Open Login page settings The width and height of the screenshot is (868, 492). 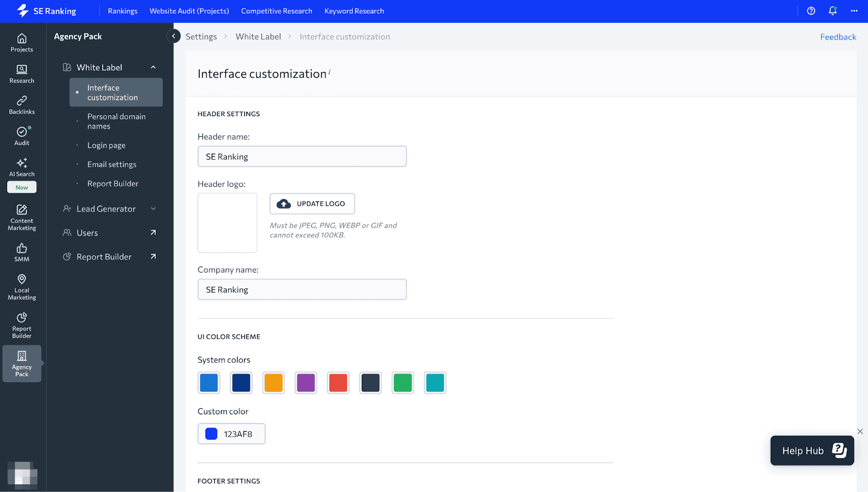tap(106, 146)
